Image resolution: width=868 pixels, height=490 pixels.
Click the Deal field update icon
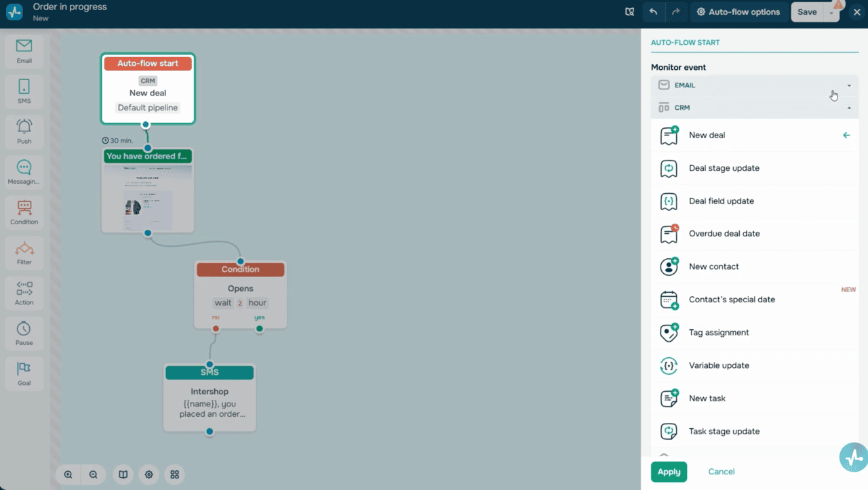click(669, 201)
